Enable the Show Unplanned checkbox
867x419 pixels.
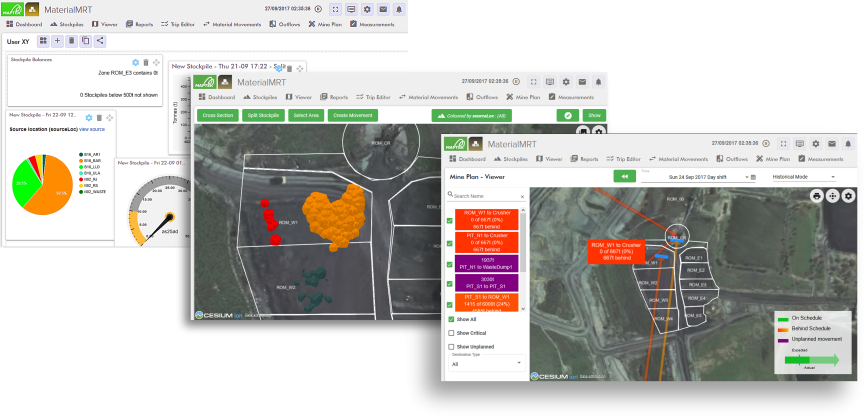click(451, 347)
